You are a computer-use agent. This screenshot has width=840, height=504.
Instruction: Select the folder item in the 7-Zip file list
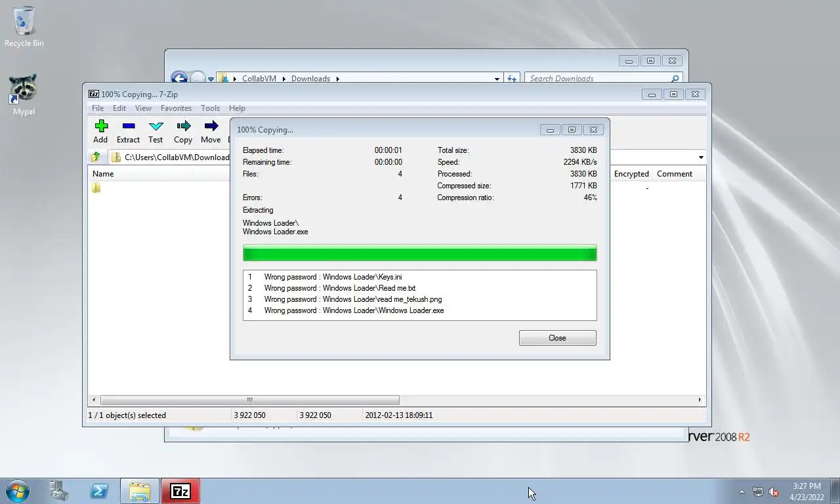click(96, 188)
